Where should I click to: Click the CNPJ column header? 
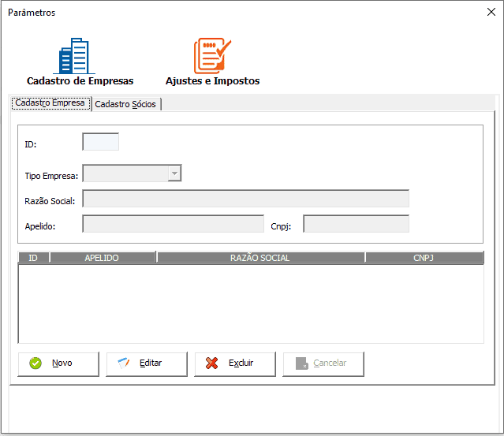pyautogui.click(x=424, y=258)
